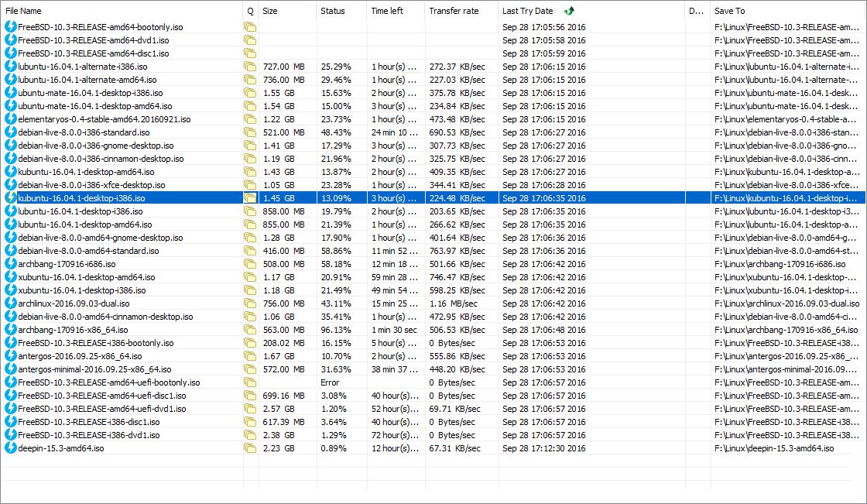This screenshot has width=867, height=504.
Task: Click the green sort arrow in Last Try Date
Action: (569, 11)
